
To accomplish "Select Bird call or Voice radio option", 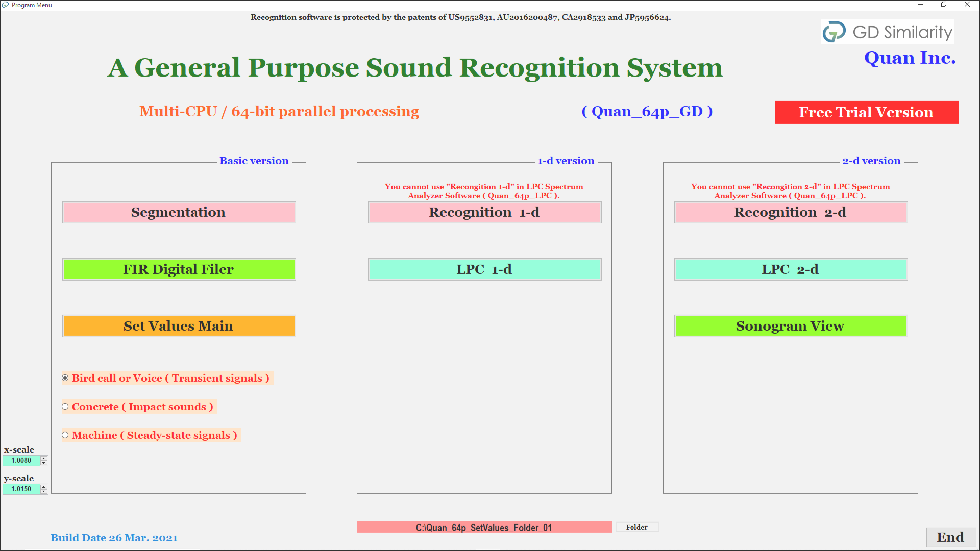I will (x=65, y=378).
